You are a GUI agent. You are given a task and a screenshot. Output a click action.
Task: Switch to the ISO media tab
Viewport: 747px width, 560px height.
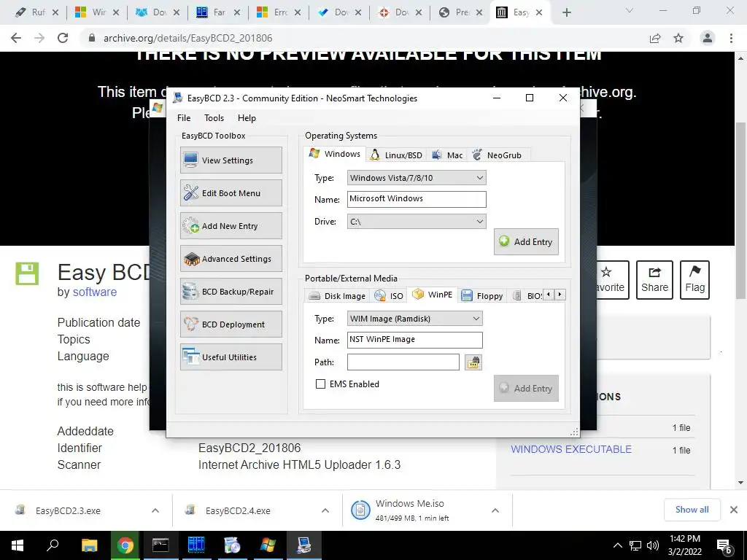tap(390, 296)
